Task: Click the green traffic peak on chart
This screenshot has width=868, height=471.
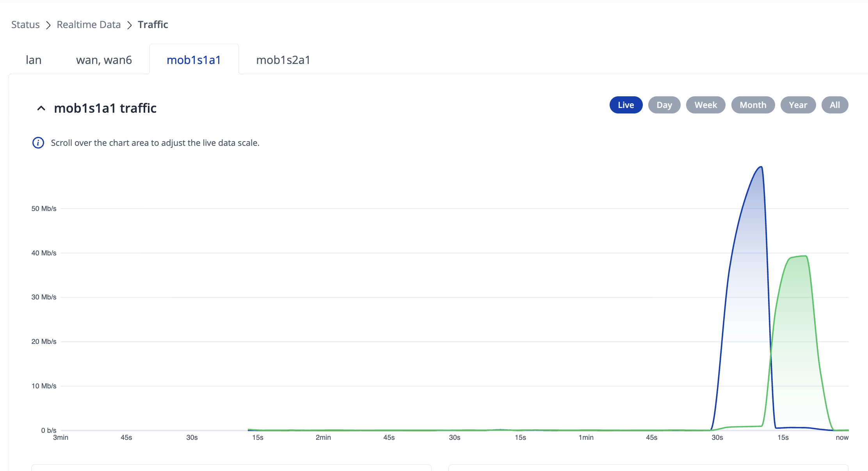Action: click(800, 257)
